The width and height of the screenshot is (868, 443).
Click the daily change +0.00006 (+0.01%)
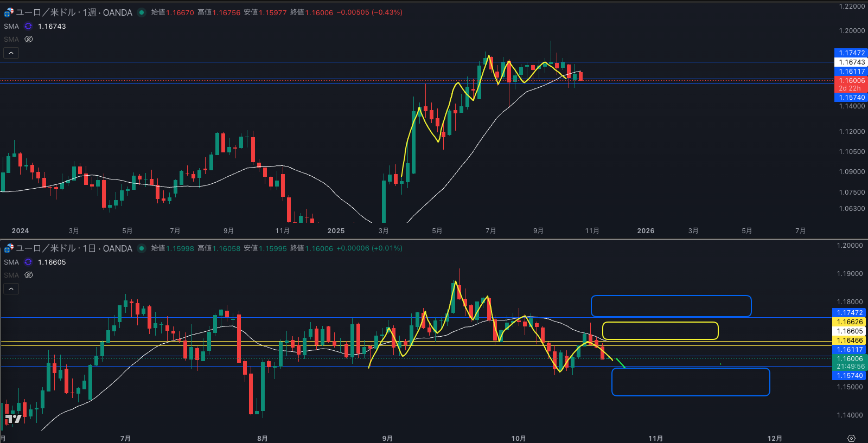point(369,248)
